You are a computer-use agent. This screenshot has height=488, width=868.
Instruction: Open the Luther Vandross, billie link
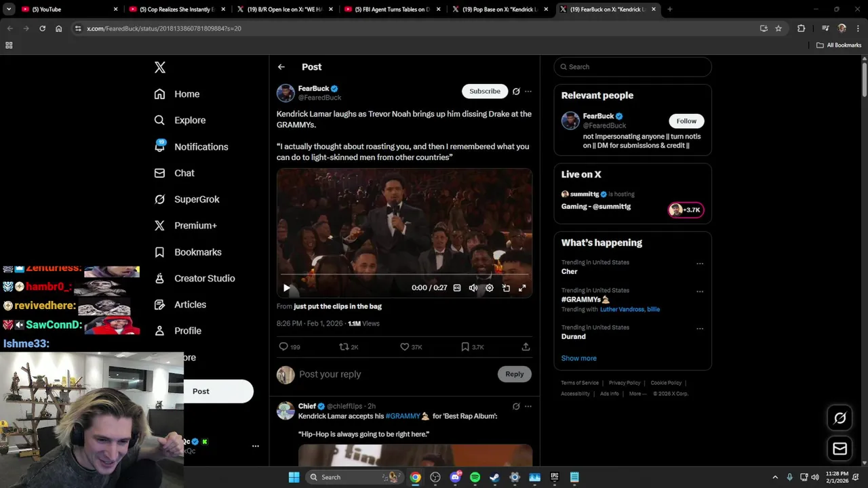pyautogui.click(x=630, y=310)
